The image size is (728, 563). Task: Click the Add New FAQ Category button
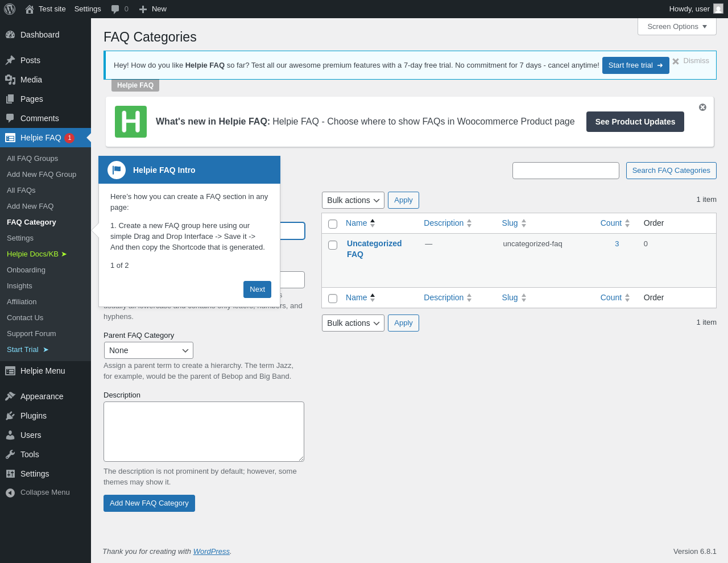(149, 503)
